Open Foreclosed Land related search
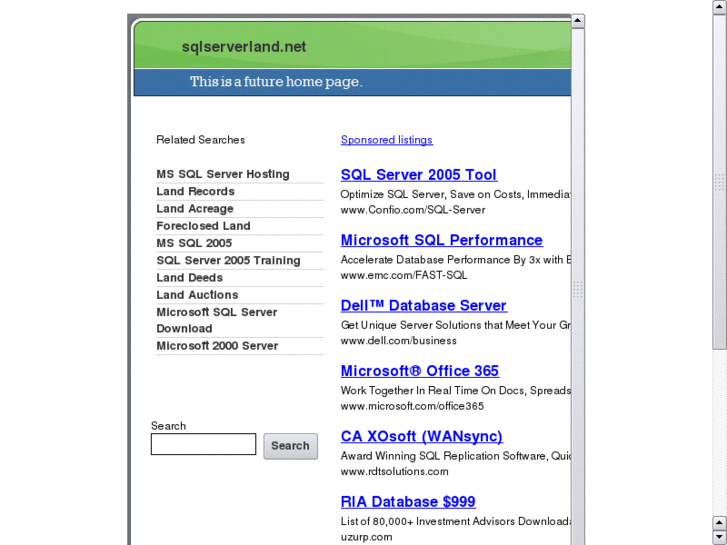The image size is (727, 545). click(203, 226)
